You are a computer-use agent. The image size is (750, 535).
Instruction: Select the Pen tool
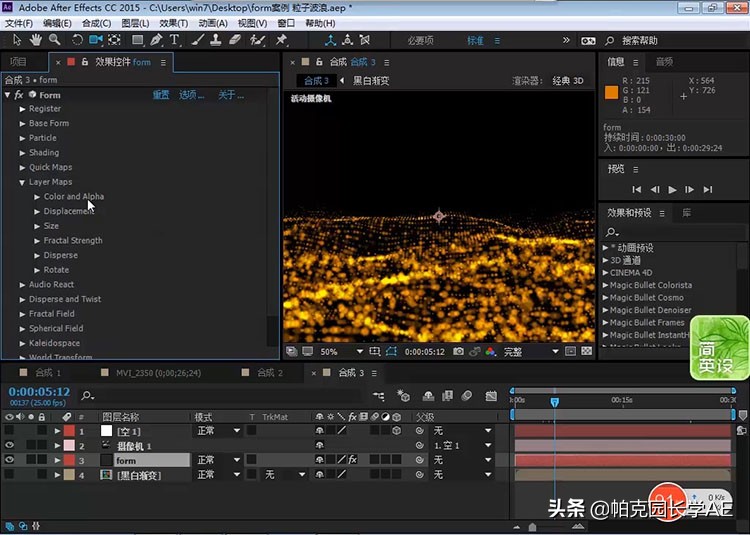pyautogui.click(x=156, y=40)
